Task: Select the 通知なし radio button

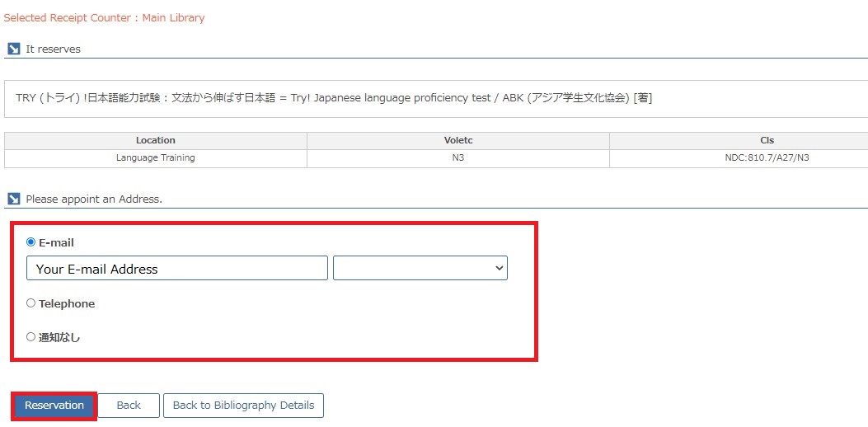Action: [x=31, y=336]
